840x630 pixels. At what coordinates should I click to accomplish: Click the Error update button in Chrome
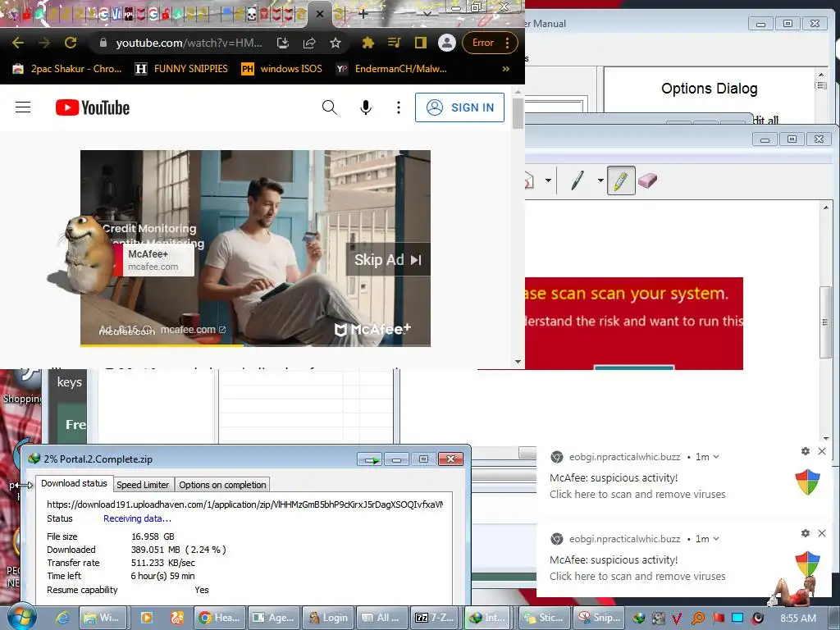(x=482, y=43)
